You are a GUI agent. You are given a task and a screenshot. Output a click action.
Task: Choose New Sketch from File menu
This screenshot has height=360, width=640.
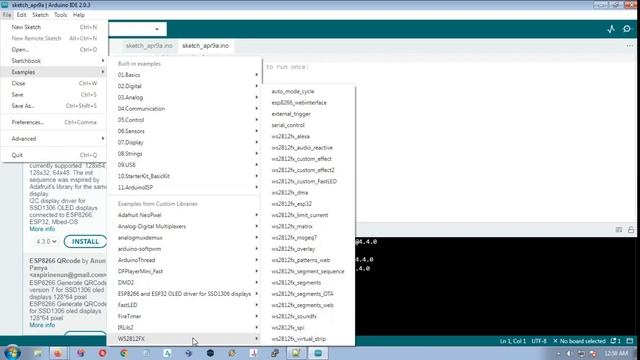(x=54, y=27)
